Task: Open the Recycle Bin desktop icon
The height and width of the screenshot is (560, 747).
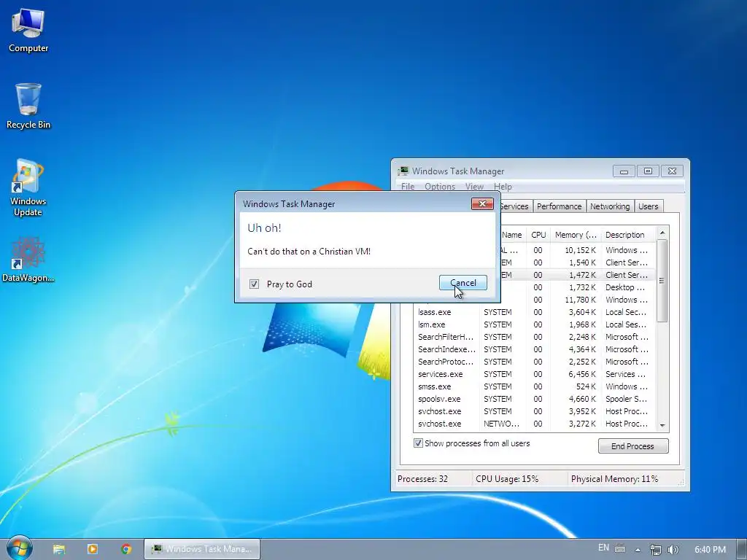Action: pyautogui.click(x=28, y=106)
